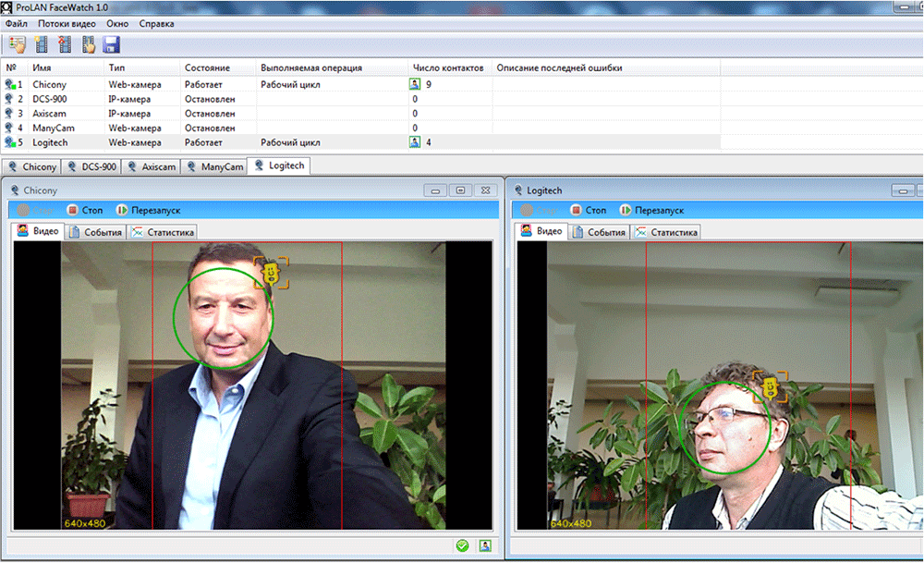Open the Файл menu
This screenshot has height=563, width=924.
tap(16, 23)
